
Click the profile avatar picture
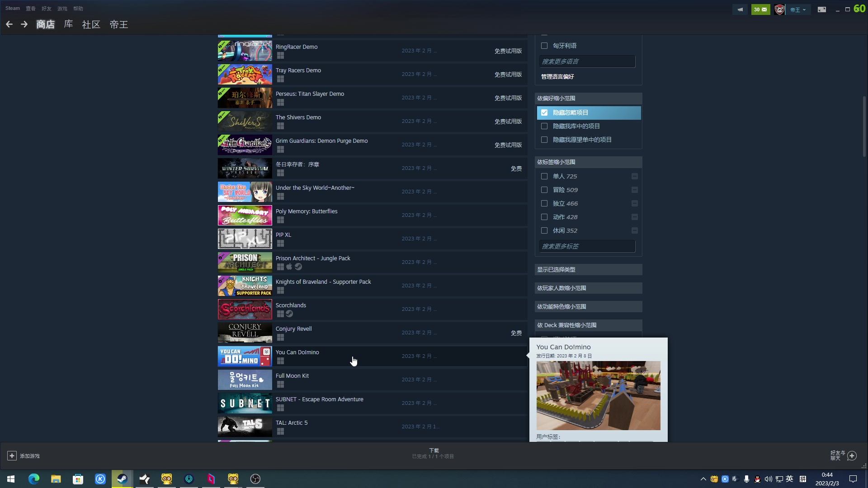tap(779, 9)
